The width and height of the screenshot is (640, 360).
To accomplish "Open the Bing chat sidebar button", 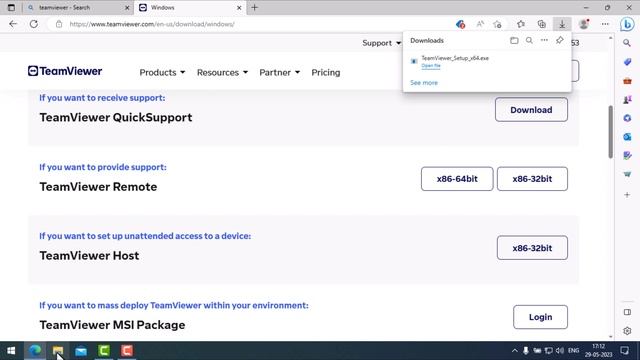I will pos(627,24).
